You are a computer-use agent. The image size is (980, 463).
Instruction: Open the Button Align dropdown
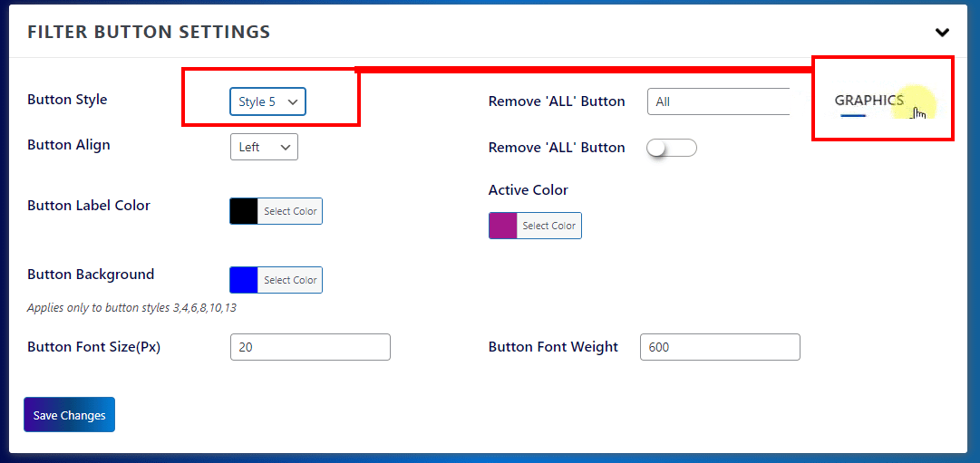(x=264, y=147)
